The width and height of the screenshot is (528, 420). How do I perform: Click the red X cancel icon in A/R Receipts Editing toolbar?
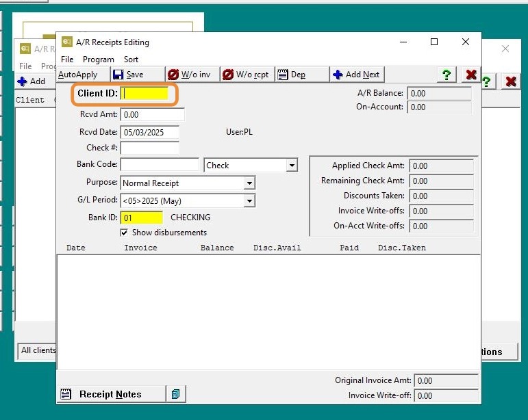tap(470, 75)
